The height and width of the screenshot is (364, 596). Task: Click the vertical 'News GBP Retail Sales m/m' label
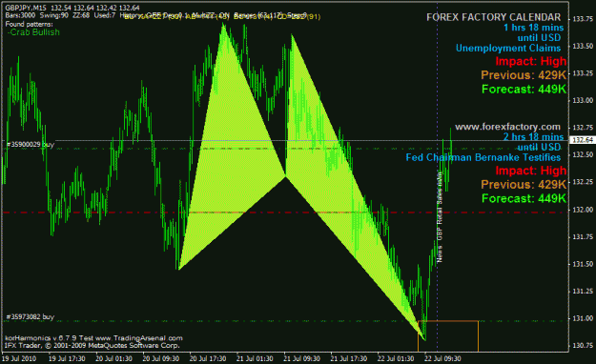click(440, 216)
